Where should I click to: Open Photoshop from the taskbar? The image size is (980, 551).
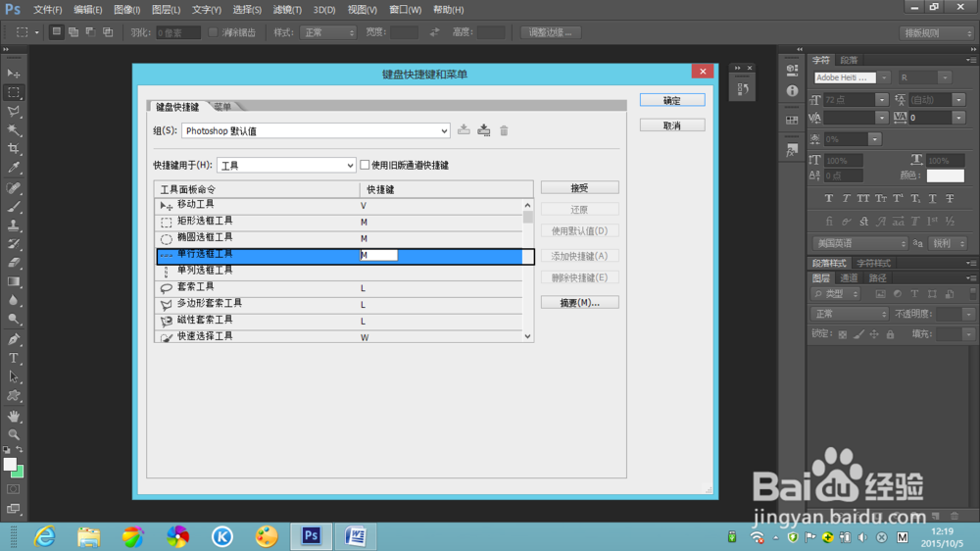(x=311, y=536)
